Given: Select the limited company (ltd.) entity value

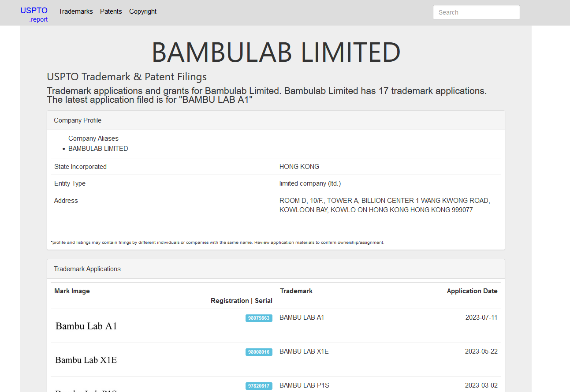Looking at the screenshot, I should 310,183.
